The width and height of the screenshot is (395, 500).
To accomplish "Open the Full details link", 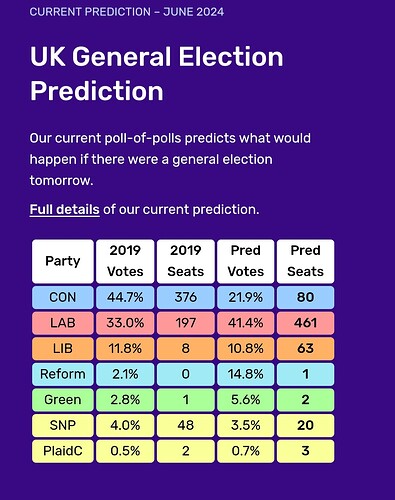I will pyautogui.click(x=64, y=210).
